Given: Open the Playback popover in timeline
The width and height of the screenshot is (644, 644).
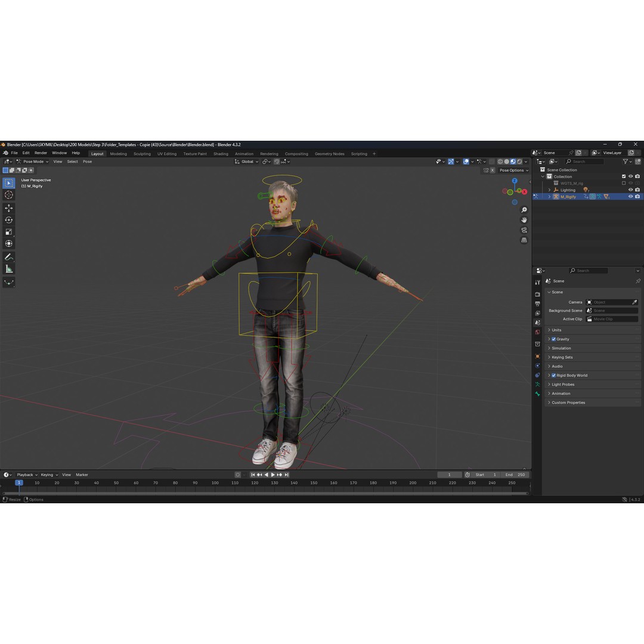Looking at the screenshot, I should [27, 475].
